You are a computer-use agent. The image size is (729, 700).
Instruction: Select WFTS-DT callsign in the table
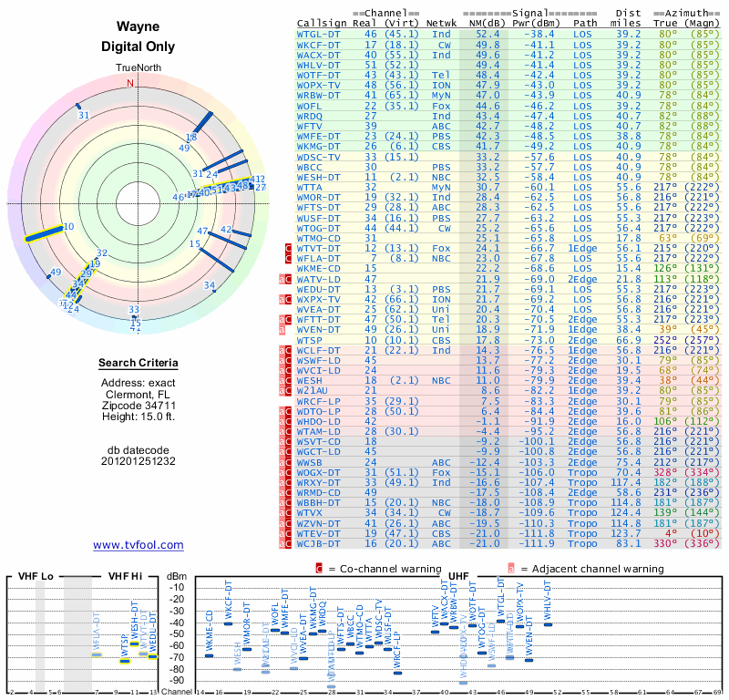coord(318,208)
